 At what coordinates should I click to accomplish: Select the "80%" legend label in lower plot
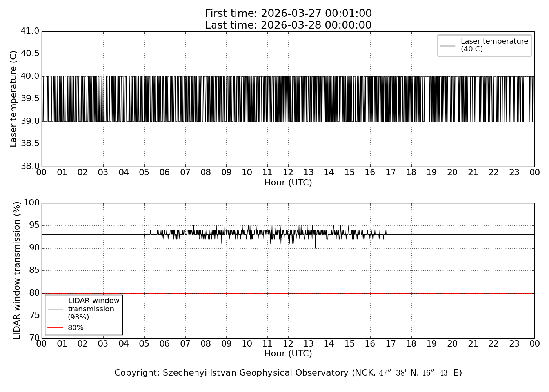point(76,328)
